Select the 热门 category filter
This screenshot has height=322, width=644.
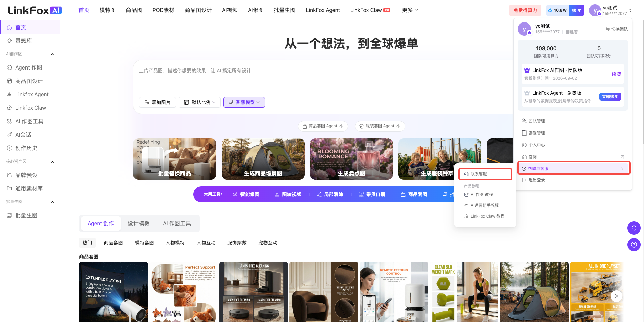[x=87, y=243]
